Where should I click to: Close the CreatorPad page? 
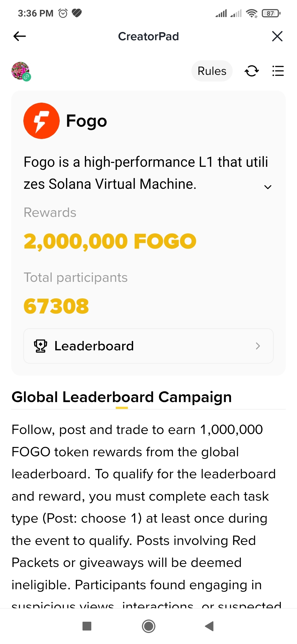(277, 36)
